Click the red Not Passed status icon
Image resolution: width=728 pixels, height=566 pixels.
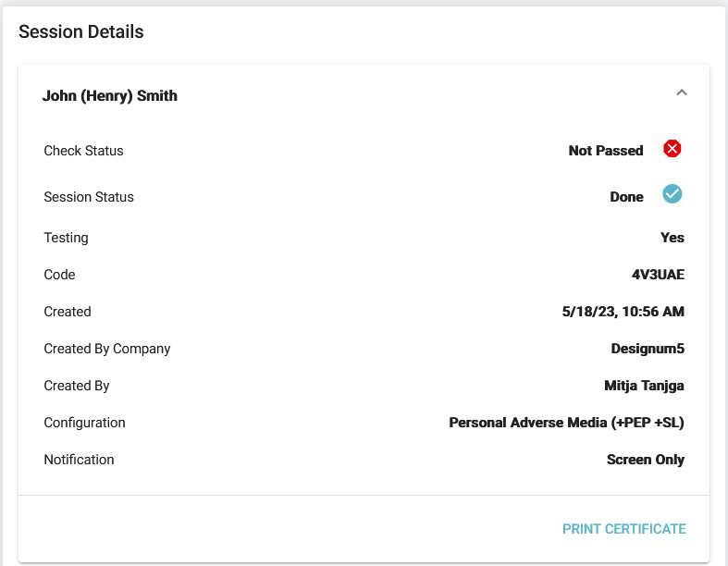point(672,149)
